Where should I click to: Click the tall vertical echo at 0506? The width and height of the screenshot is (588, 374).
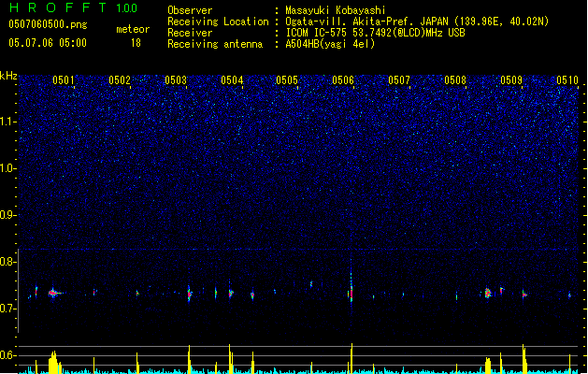pyautogui.click(x=351, y=287)
